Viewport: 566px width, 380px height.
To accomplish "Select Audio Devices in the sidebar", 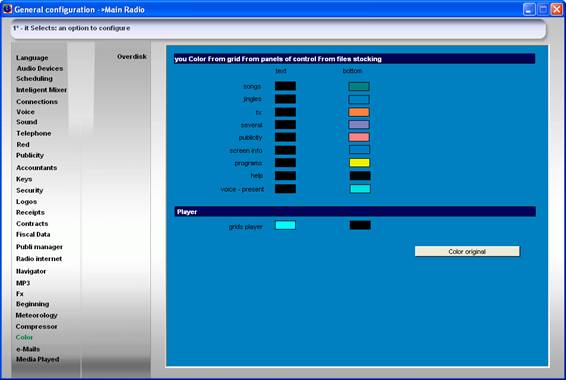I will [40, 68].
